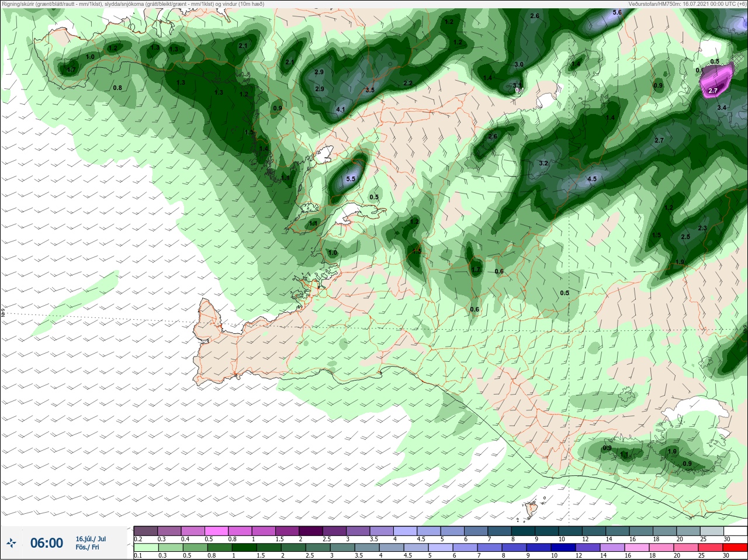748x560 pixels.
Task: Click the date text "16.júl./ Jul"
Action: [x=91, y=539]
